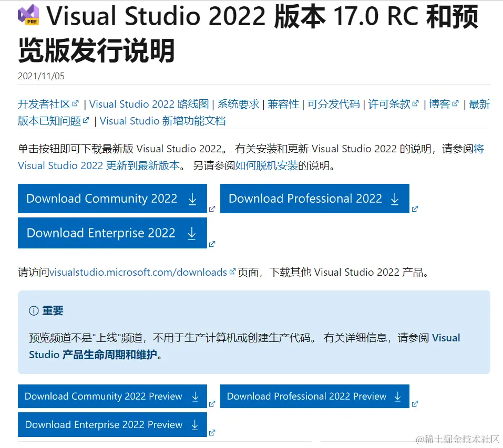This screenshot has height=448, width=503.
Task: Click the info icon next to 重要
Action: click(x=34, y=310)
